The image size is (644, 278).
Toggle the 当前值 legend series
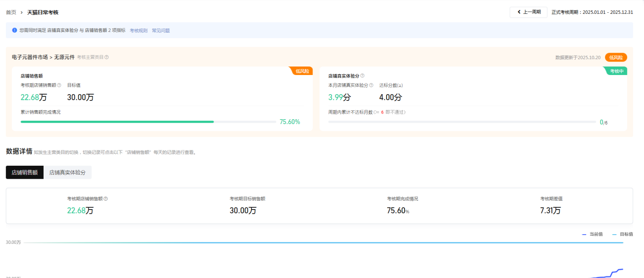tap(593, 234)
